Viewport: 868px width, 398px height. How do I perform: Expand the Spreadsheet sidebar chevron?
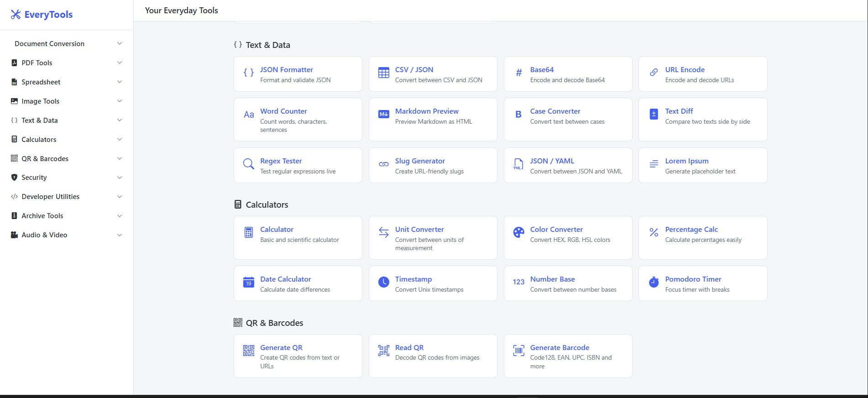tap(120, 82)
